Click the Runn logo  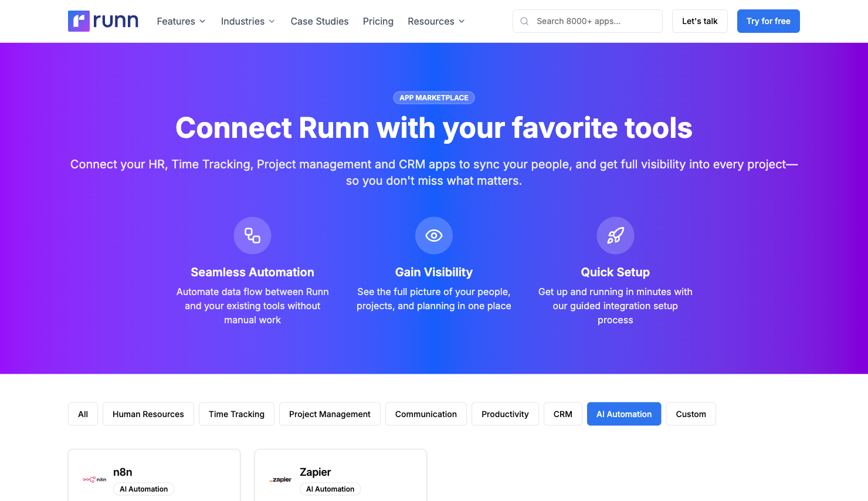103,21
